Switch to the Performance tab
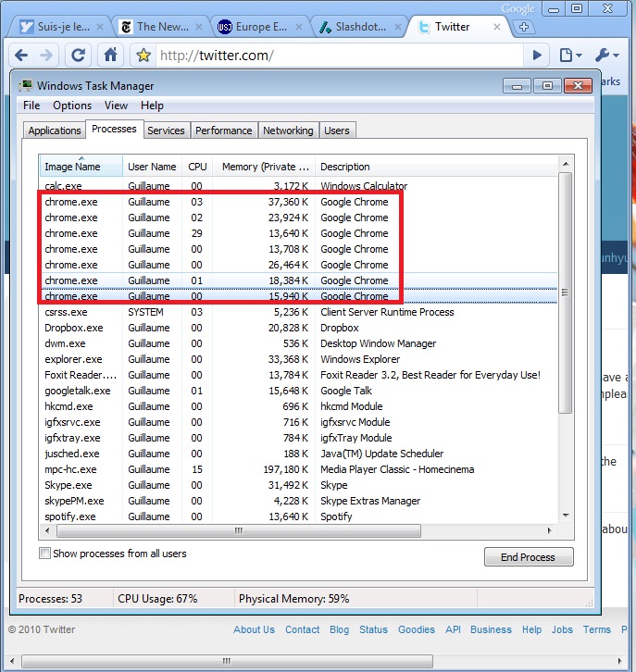Screen dimensions: 636x672 (224, 131)
